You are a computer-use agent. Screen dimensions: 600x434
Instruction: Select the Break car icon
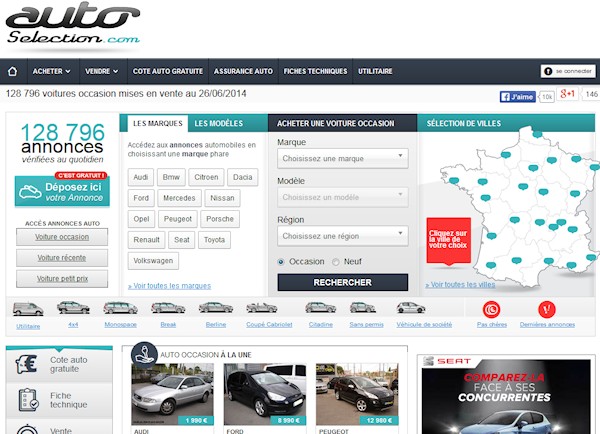pyautogui.click(x=168, y=308)
